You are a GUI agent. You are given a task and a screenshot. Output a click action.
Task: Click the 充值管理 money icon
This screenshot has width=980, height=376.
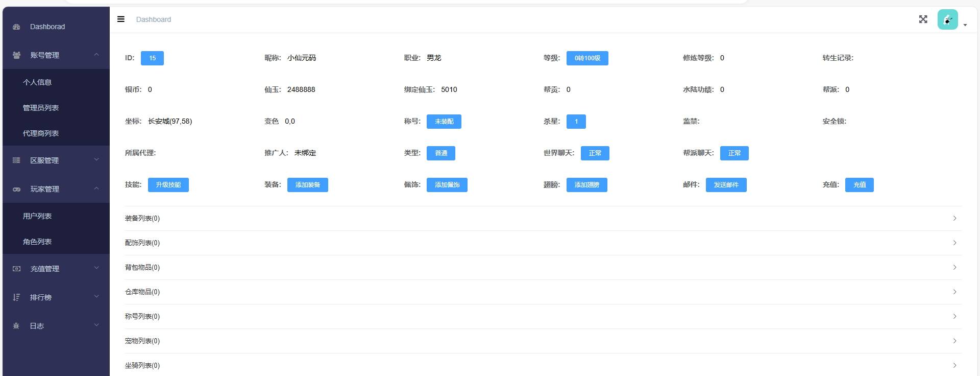(x=16, y=269)
